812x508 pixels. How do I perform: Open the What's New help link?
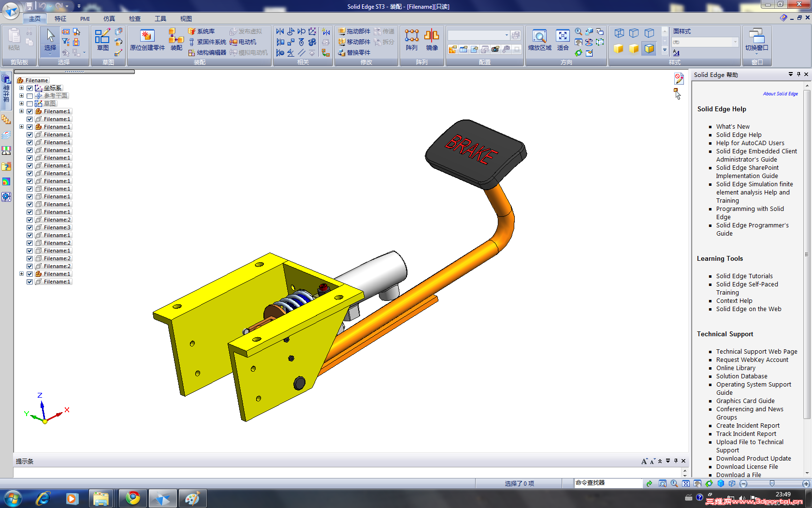[x=733, y=127]
